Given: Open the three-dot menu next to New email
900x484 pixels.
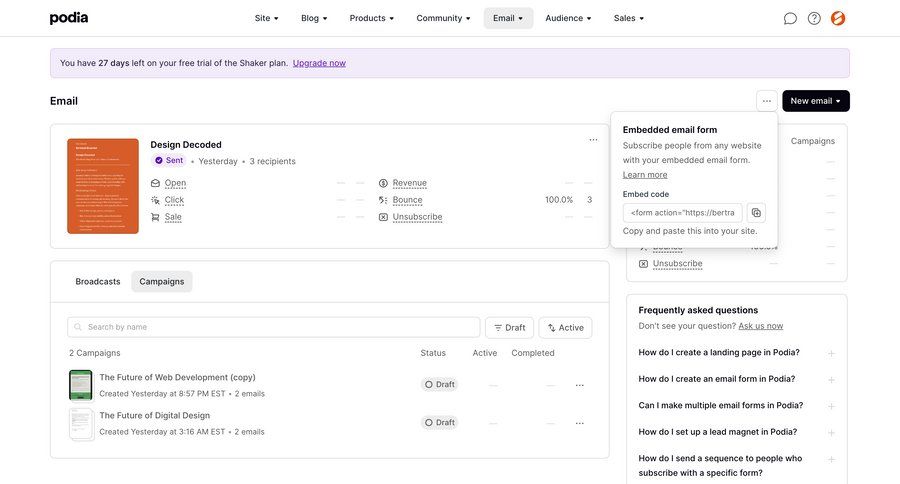Looking at the screenshot, I should click(767, 101).
